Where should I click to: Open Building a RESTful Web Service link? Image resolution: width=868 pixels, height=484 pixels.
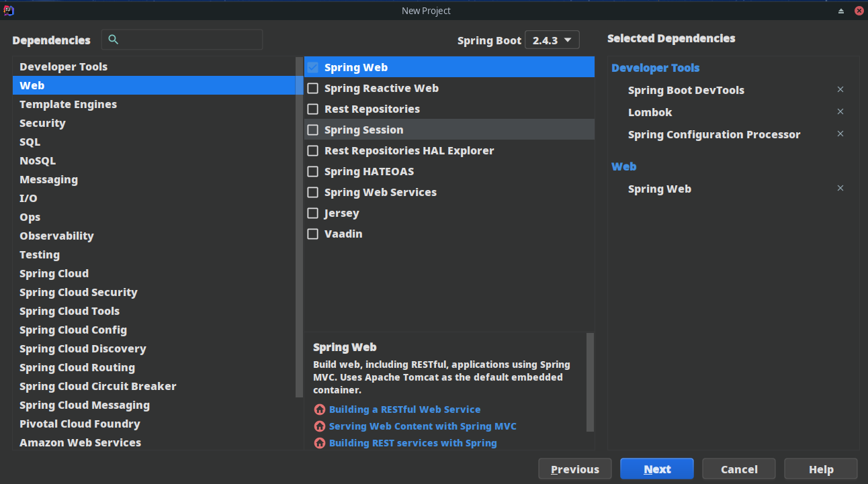404,409
